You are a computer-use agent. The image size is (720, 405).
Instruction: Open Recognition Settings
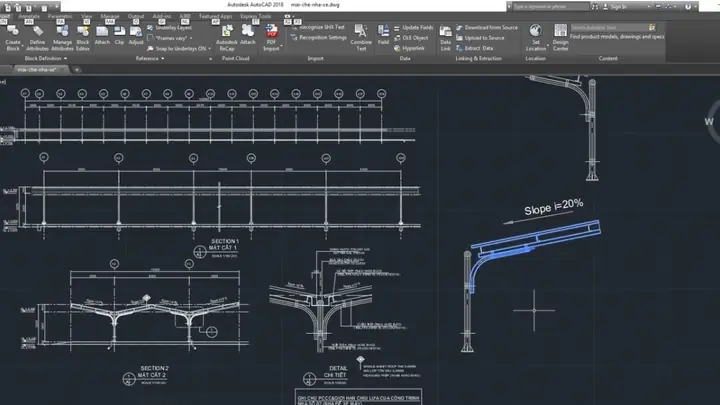(x=320, y=38)
